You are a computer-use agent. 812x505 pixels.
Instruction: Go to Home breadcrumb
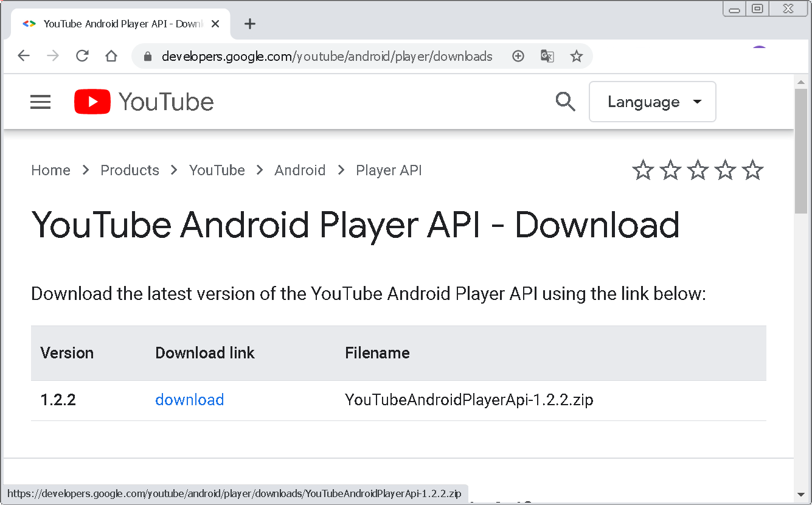pos(51,170)
